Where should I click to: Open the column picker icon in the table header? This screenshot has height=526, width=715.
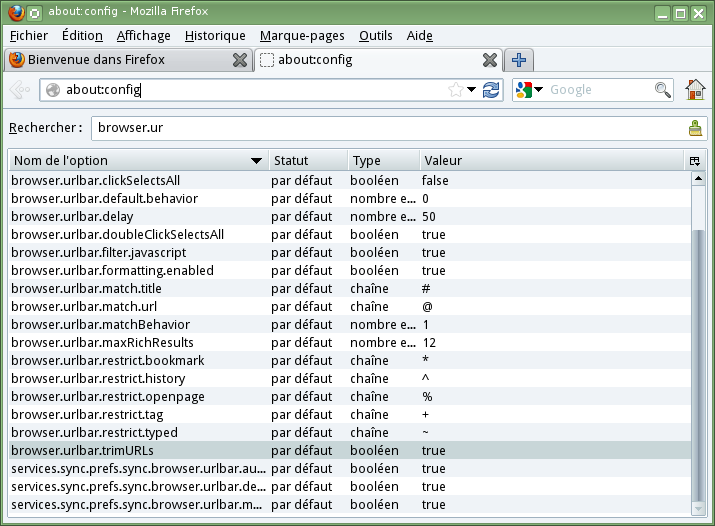pos(694,161)
